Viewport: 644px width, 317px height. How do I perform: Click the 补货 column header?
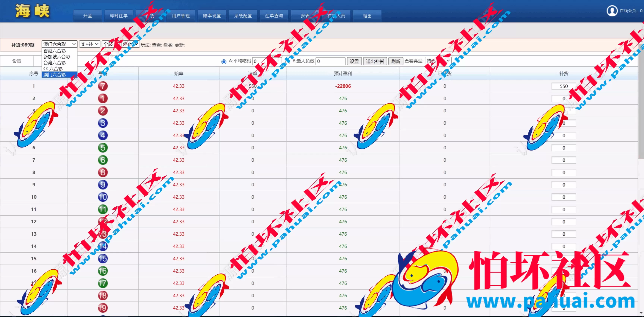tap(564, 74)
